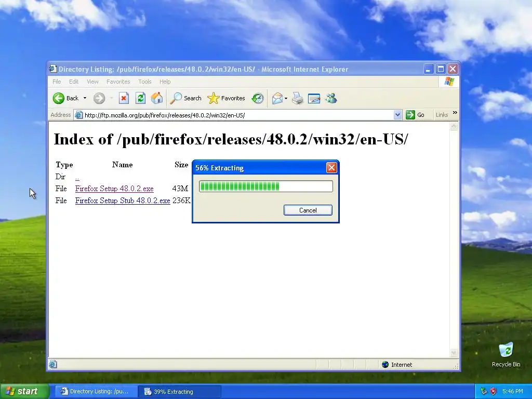The image size is (532, 399).
Task: Open the View menu
Action: tap(92, 82)
